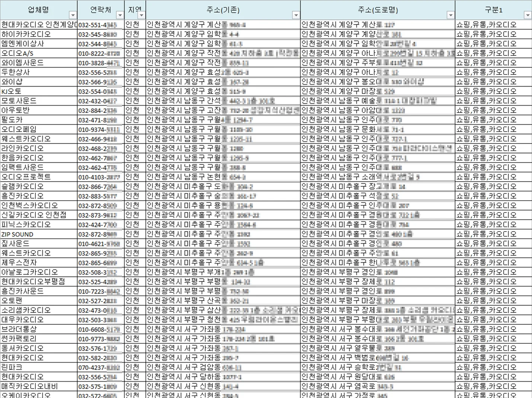The width and height of the screenshot is (532, 398).
Task: Open the 주소(도로명) column filter dropdown
Action: coord(451,15)
